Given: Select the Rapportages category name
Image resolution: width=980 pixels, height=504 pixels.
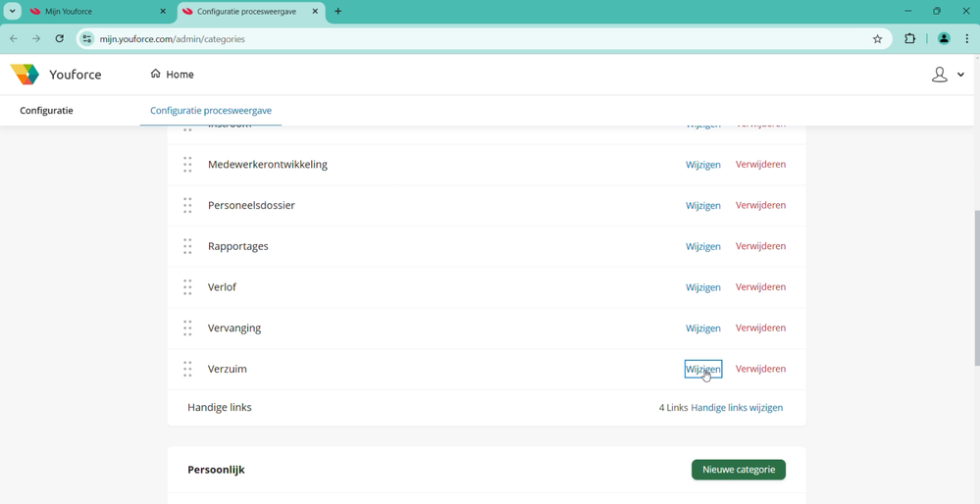Looking at the screenshot, I should (x=238, y=246).
